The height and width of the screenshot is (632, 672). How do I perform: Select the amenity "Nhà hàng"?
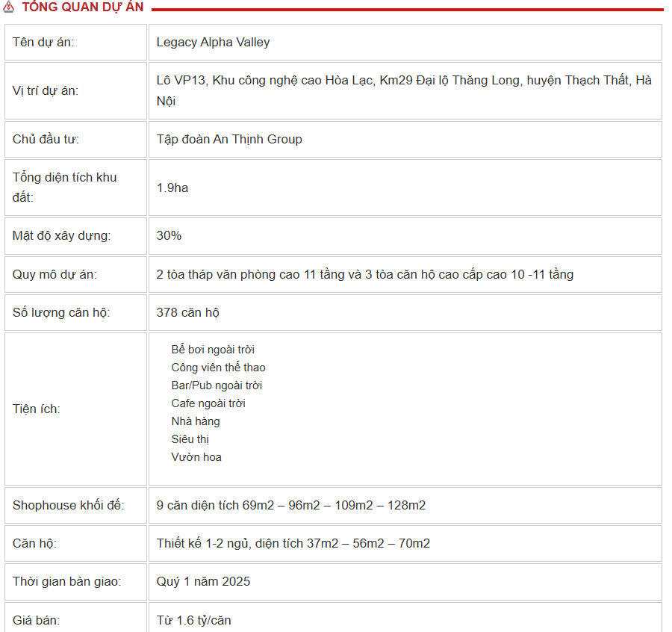[x=196, y=421]
